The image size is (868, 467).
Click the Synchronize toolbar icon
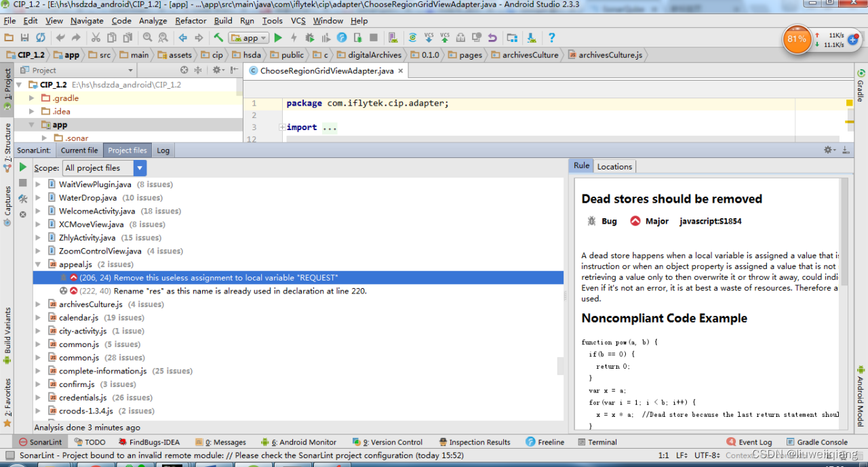pyautogui.click(x=41, y=38)
